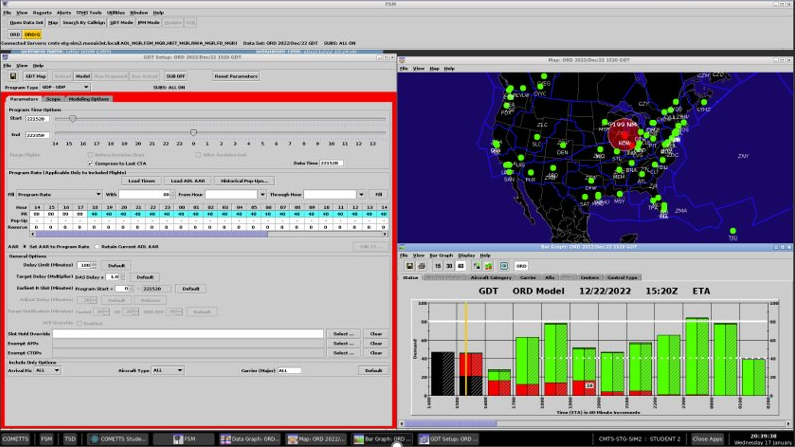This screenshot has height=447, width=795.
Task: Open the Aircraft Category tab in Bar Graph
Action: coord(491,278)
